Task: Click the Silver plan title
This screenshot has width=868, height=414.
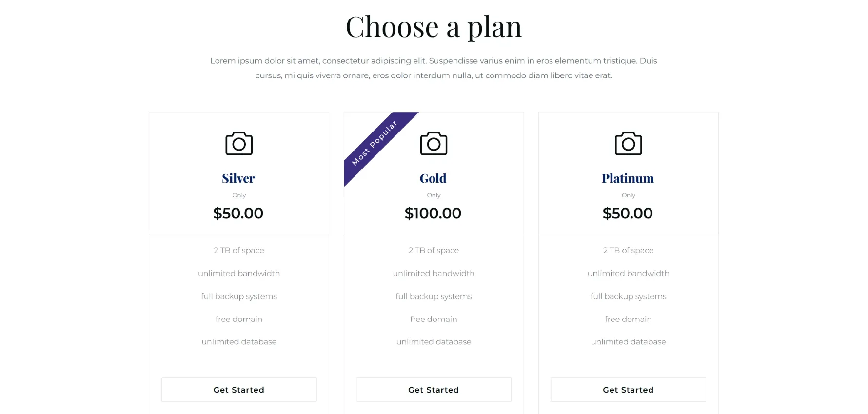Action: click(238, 178)
